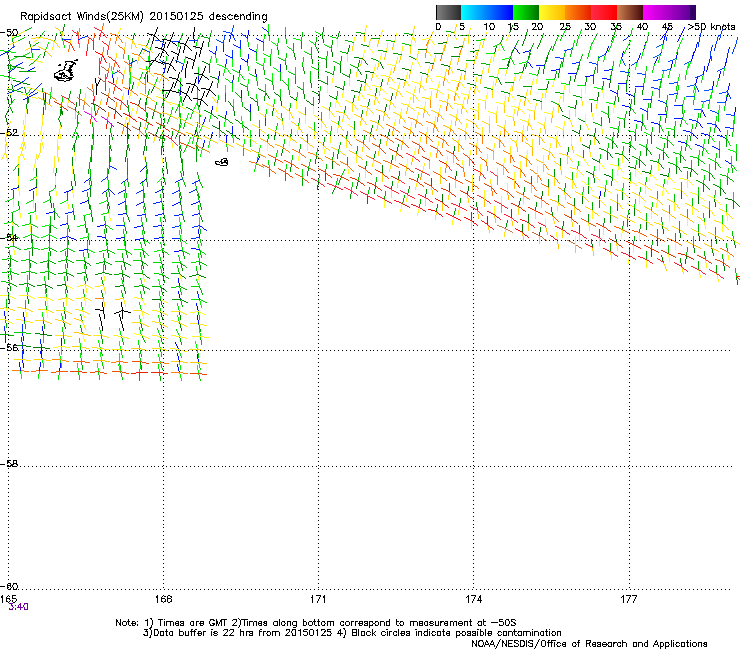The image size is (740, 650).
Task: Click the black wind barbs cluster near -50
Action: tap(182, 66)
